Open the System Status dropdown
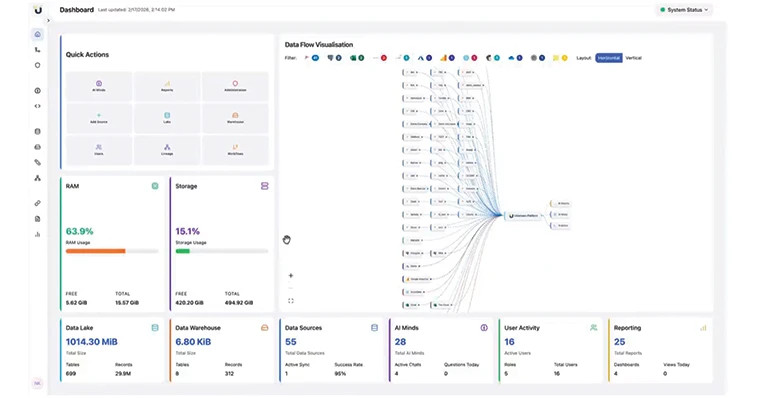This screenshot has width=758, height=398. [684, 10]
